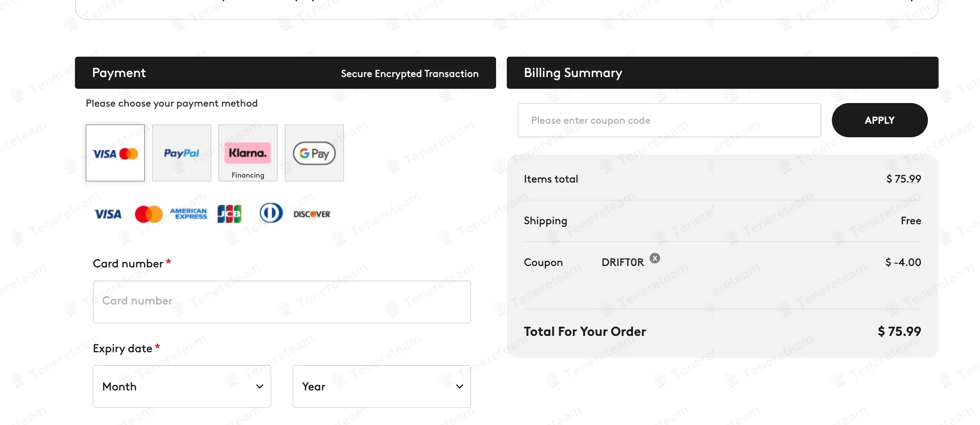
Task: Select Klarna Financing payment option
Action: (248, 153)
